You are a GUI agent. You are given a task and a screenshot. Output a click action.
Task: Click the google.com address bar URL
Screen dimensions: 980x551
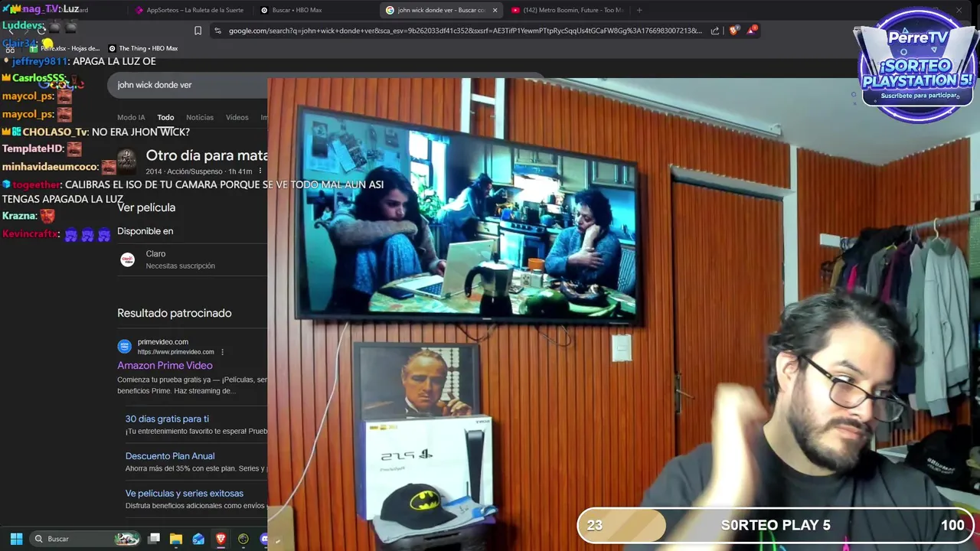point(465,31)
